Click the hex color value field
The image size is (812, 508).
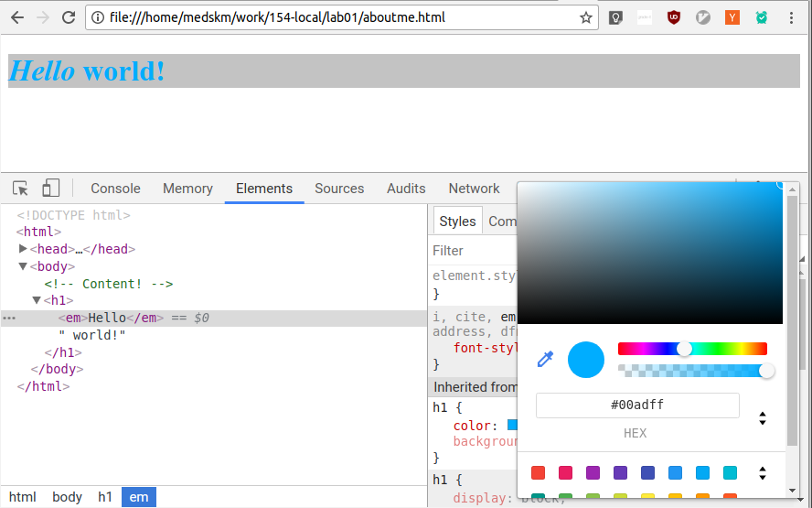[x=637, y=405]
